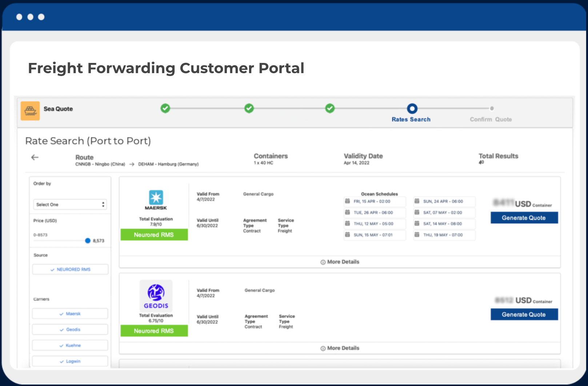The width and height of the screenshot is (588, 386).
Task: Select the SUN, 24 APR - 06:00 schedule
Action: (444, 201)
